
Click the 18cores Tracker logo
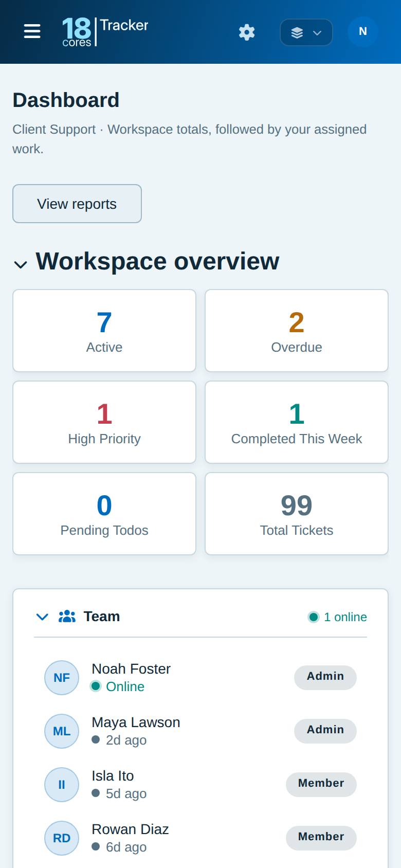tap(105, 32)
